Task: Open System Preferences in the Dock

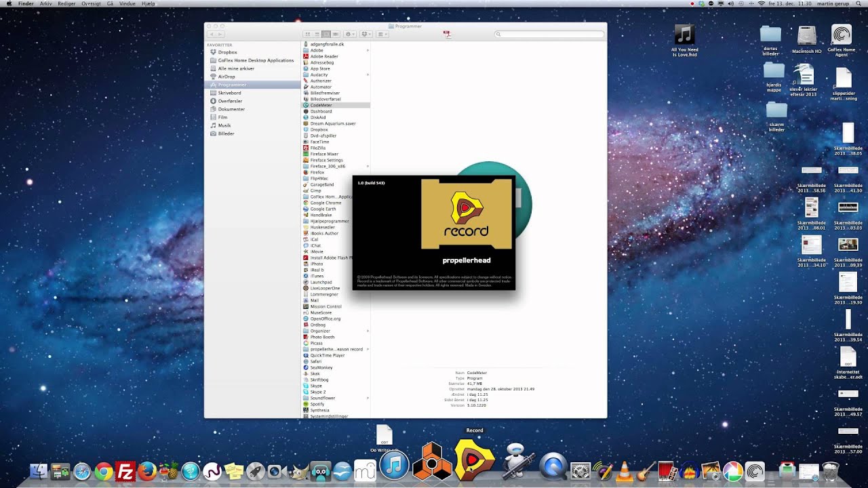Action: click(581, 472)
